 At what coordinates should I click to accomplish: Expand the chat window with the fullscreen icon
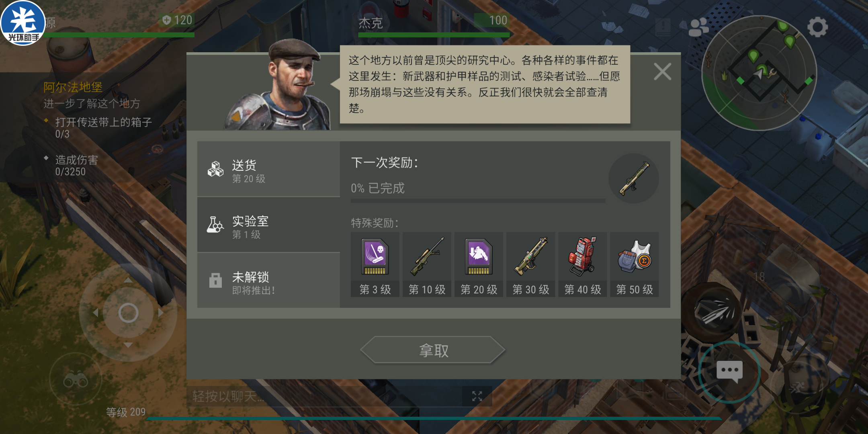(x=477, y=396)
